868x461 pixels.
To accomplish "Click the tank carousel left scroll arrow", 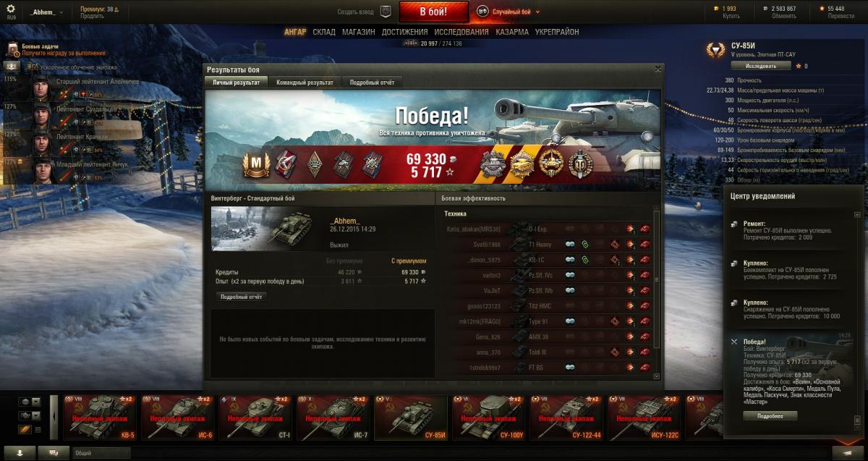I will click(54, 417).
